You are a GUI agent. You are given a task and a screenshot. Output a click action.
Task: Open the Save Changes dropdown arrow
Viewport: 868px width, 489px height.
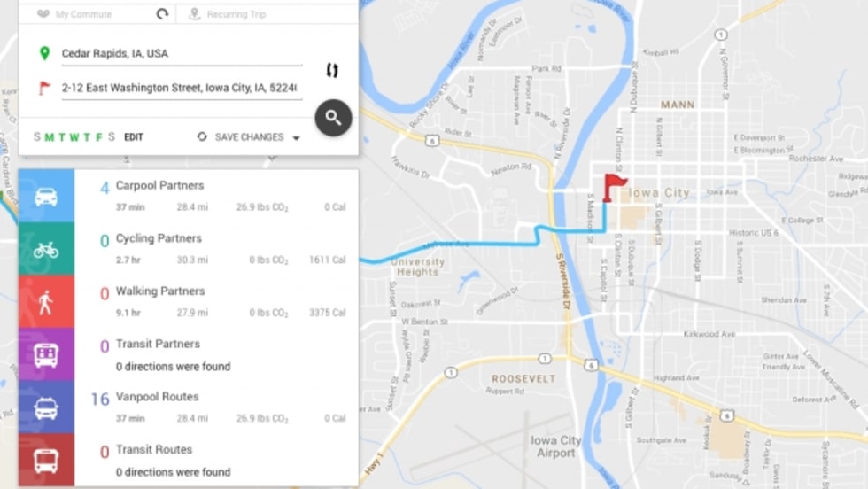[x=297, y=138]
